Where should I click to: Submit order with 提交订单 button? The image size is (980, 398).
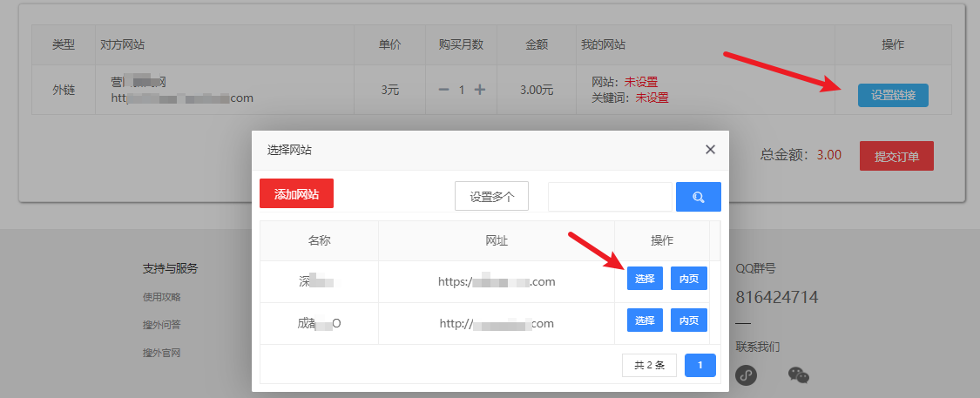click(896, 156)
